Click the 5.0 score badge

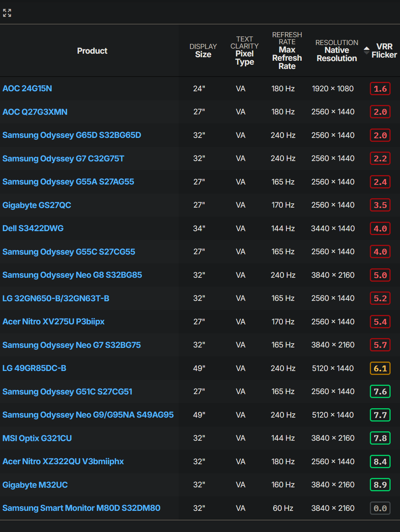[380, 275]
